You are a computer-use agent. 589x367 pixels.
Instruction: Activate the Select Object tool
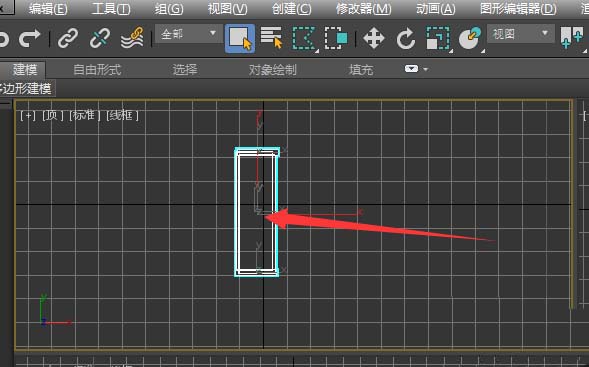[x=240, y=38]
